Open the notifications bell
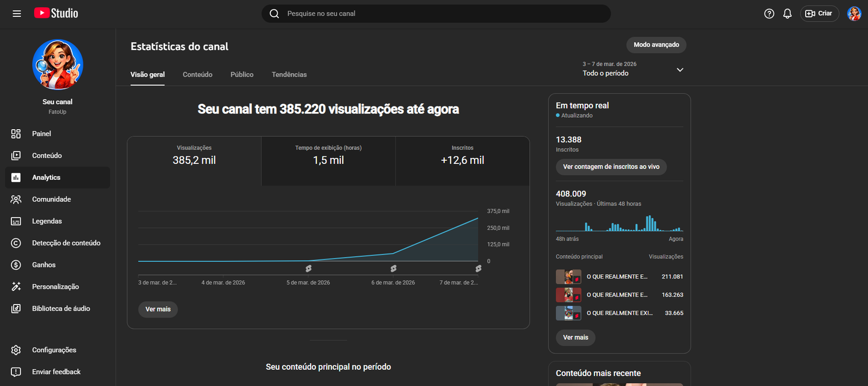The height and width of the screenshot is (386, 868). (787, 14)
